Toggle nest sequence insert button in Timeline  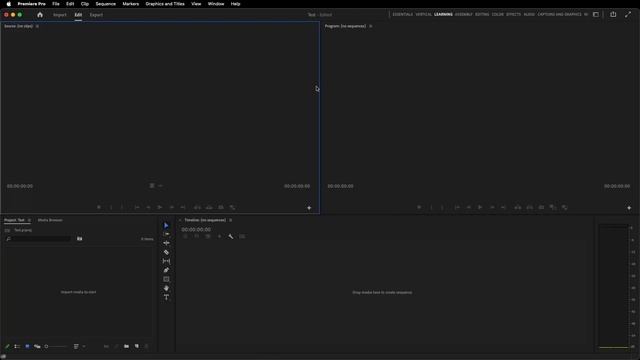(185, 236)
